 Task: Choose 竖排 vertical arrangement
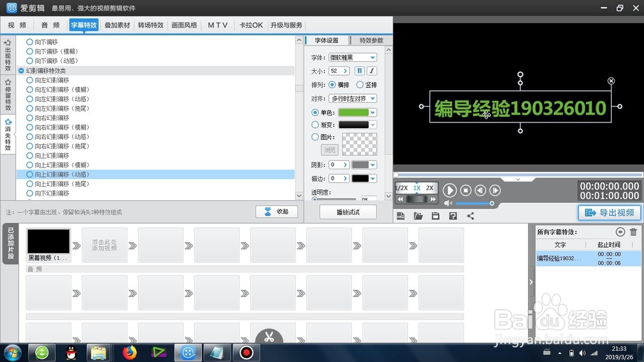[360, 84]
